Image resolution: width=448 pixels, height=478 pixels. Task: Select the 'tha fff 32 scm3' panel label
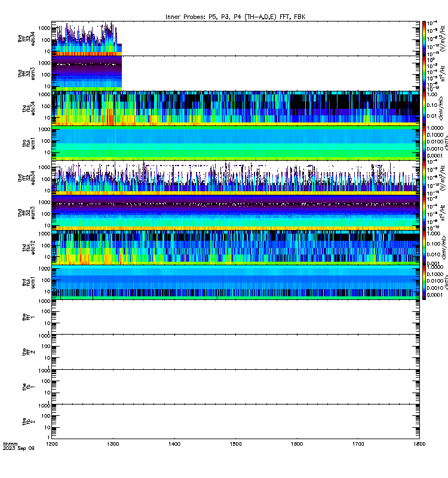coord(26,73)
